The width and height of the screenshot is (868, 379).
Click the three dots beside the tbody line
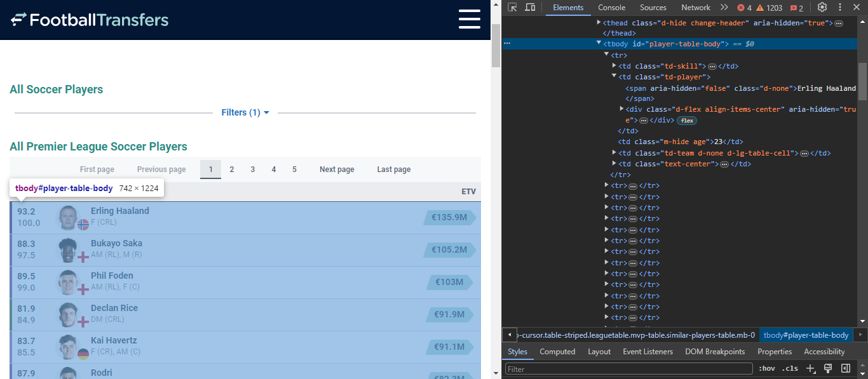tap(507, 44)
